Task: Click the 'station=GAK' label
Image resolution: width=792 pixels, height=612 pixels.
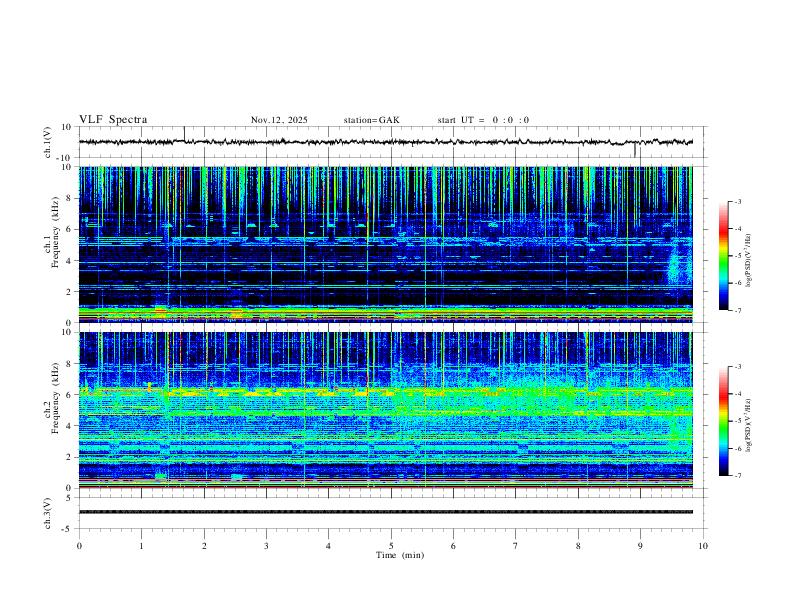Action: (371, 120)
